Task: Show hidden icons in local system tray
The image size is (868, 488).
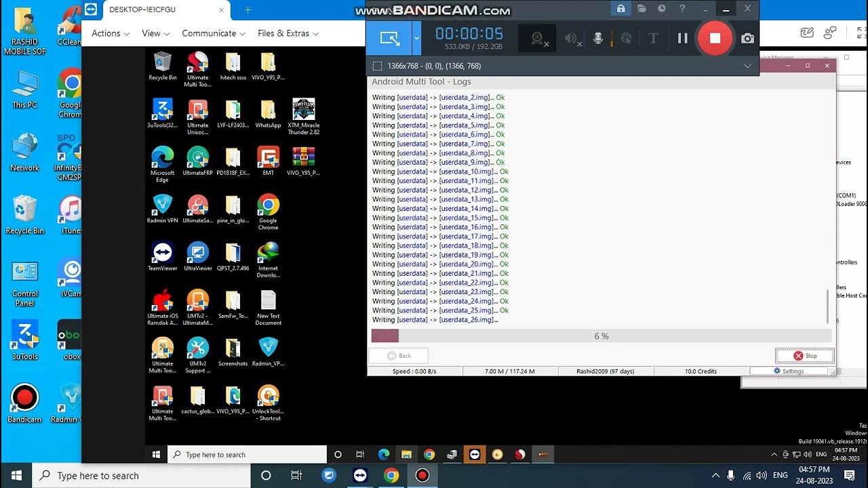Action: (715, 475)
